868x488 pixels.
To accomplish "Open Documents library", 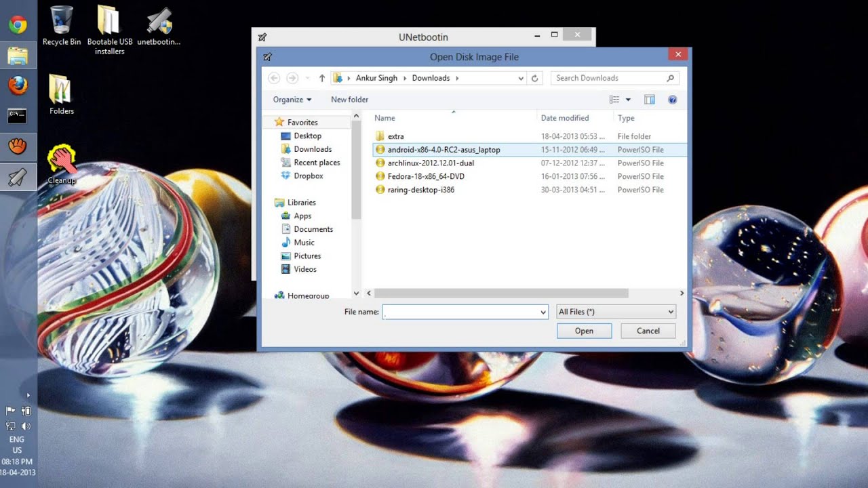I will [313, 229].
